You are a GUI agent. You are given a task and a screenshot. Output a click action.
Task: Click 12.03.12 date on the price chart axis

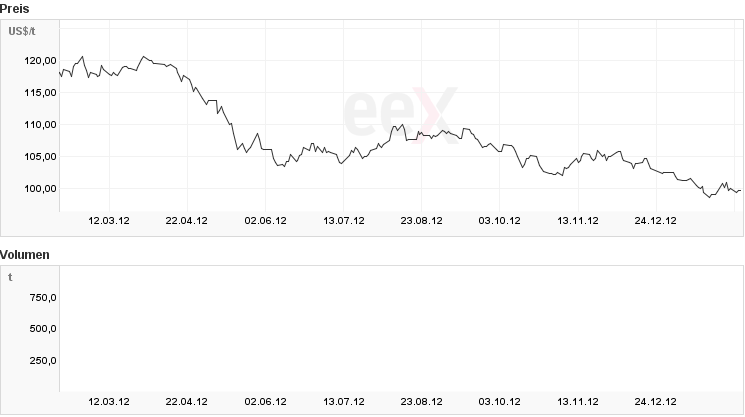[108, 221]
